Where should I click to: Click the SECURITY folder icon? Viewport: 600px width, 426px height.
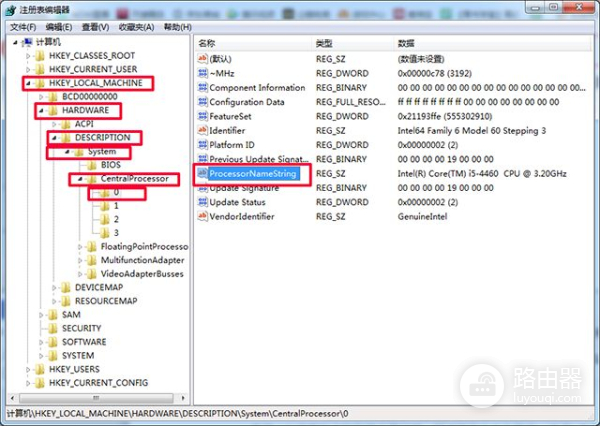[53, 328]
